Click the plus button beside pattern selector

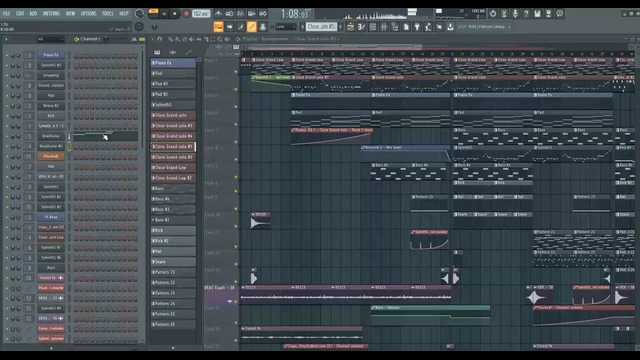[341, 27]
